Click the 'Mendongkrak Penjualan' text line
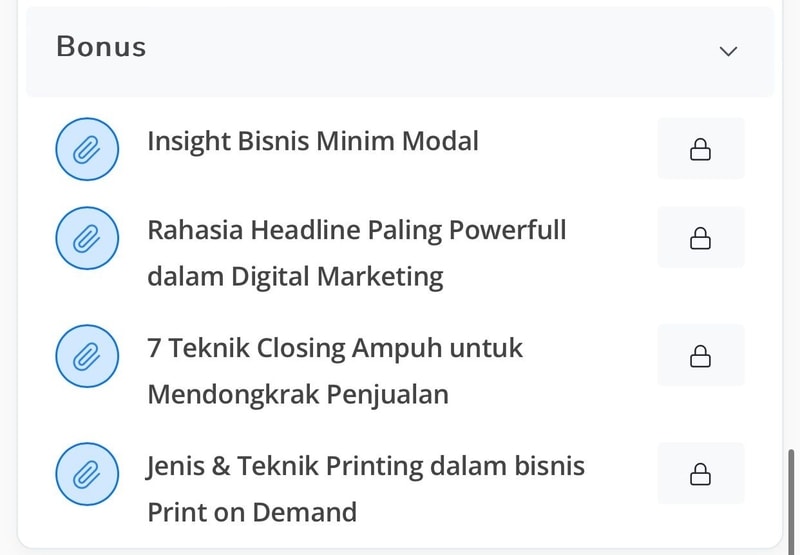The width and height of the screenshot is (800, 555). [x=298, y=395]
